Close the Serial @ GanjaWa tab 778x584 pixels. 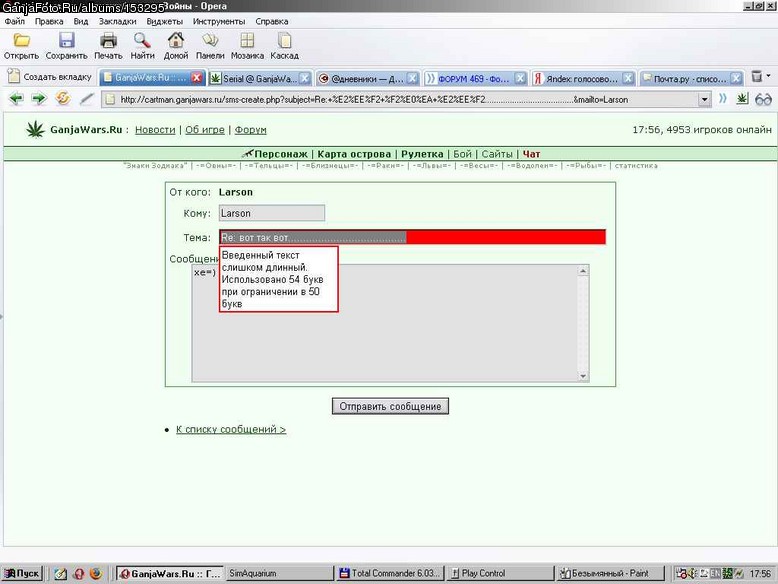(x=305, y=78)
